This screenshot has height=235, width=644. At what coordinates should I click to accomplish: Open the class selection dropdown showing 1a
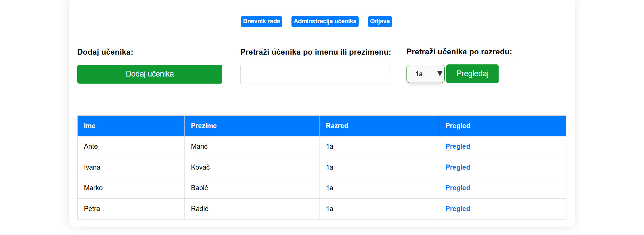[425, 74]
